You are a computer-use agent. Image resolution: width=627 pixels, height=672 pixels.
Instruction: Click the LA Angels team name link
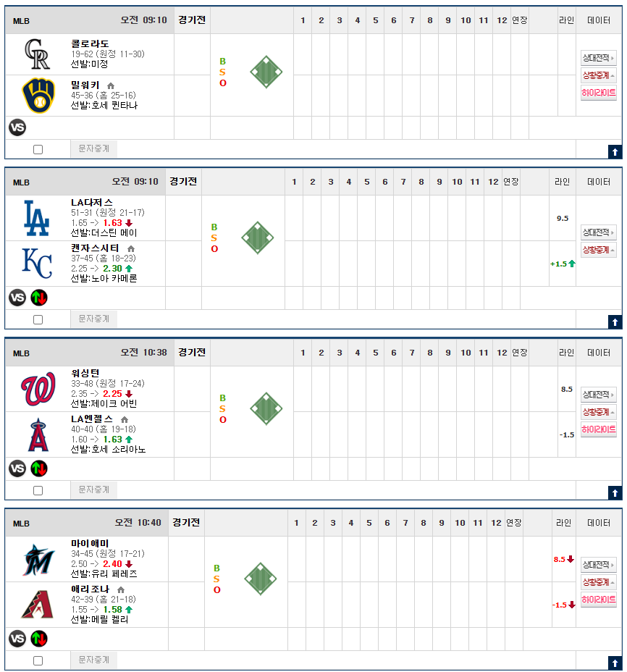click(x=92, y=419)
